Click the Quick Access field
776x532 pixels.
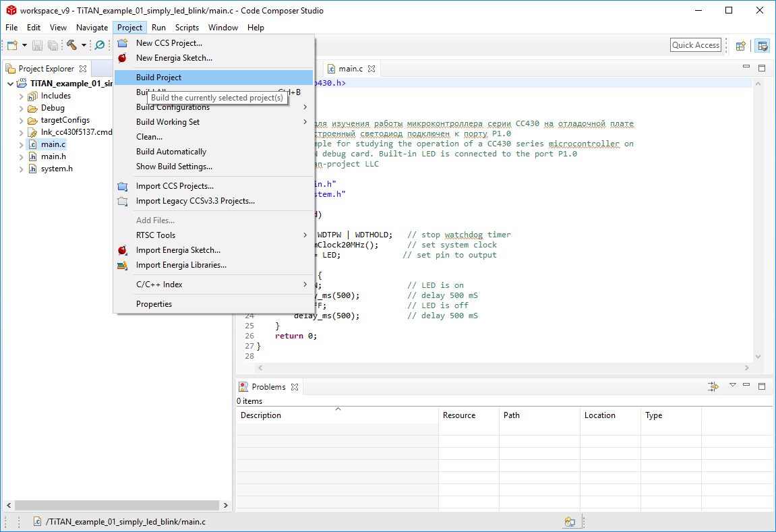696,45
